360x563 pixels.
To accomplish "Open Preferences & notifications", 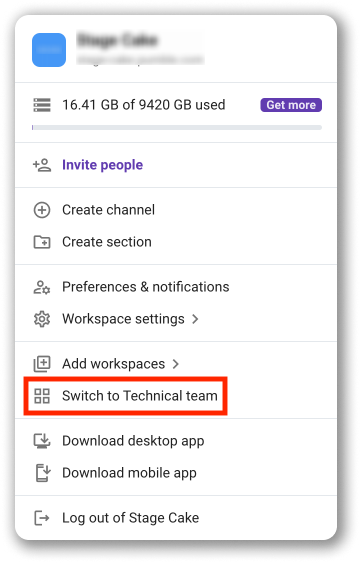I will point(145,287).
